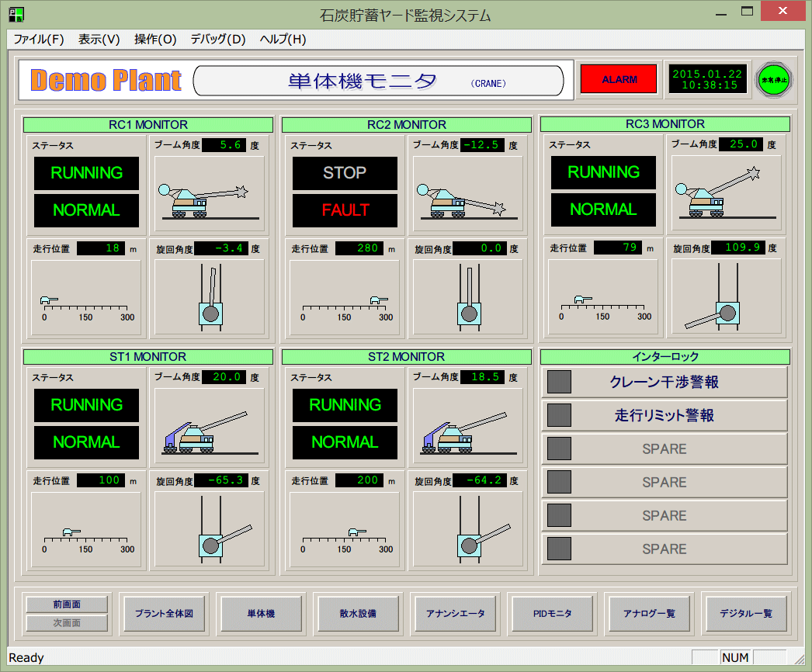Viewport: 812px width, 672px height.
Task: Select the ST2 MONITOR header
Action: tap(407, 357)
